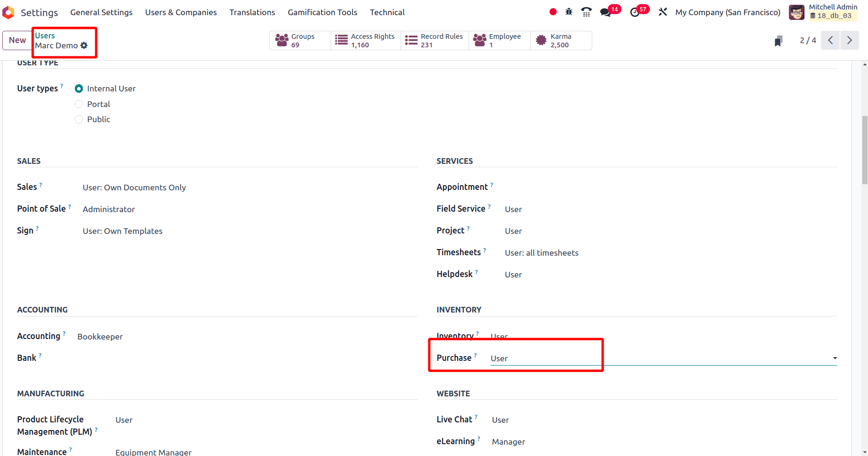Click the red recording indicator icon
Viewport: 868px width, 456px height.
coord(553,12)
